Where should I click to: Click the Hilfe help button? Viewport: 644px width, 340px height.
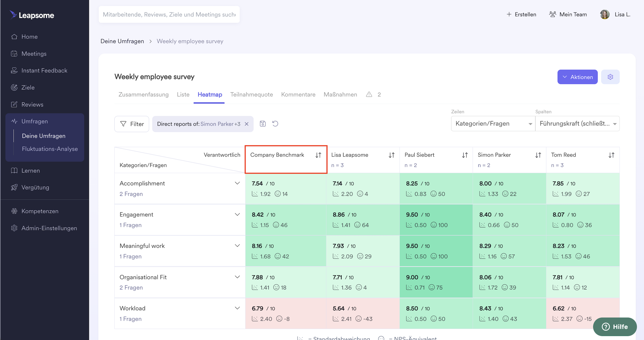pyautogui.click(x=615, y=327)
